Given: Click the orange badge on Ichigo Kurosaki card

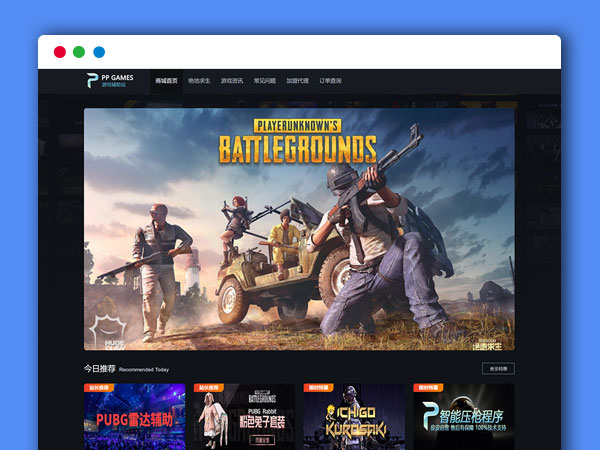Looking at the screenshot, I should click(317, 388).
